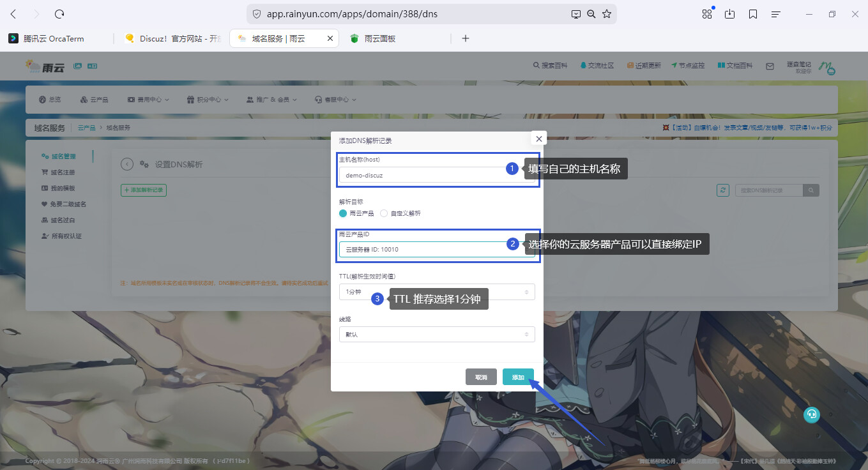Viewport: 868px width, 470px height.
Task: Expand the 推广 & 会员 menu
Action: [271, 100]
